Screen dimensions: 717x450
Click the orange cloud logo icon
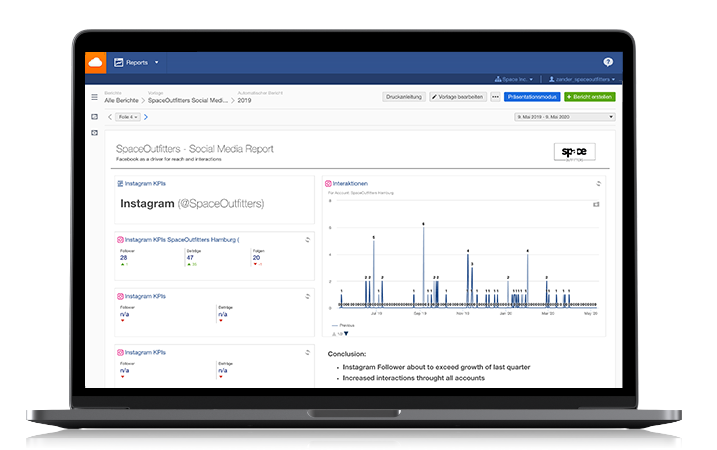tap(96, 62)
